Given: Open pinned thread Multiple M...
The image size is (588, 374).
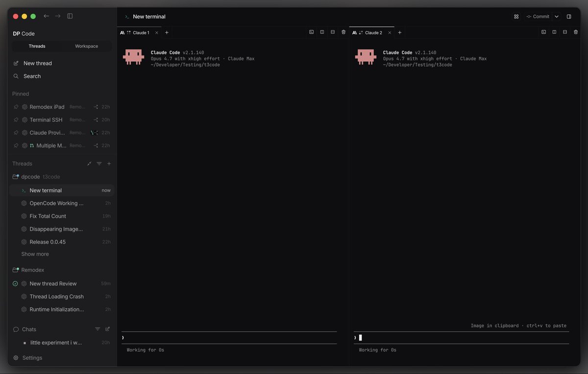Looking at the screenshot, I should point(62,146).
